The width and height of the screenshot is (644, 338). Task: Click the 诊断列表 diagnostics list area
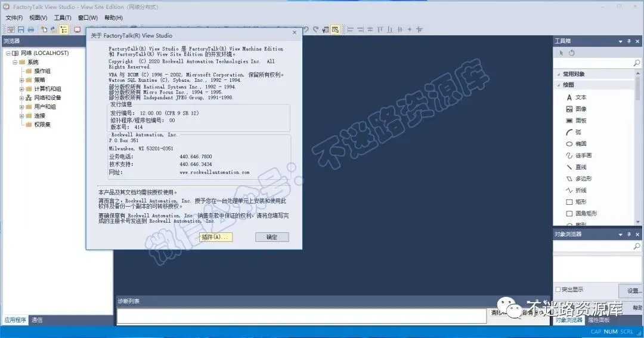tap(302, 317)
